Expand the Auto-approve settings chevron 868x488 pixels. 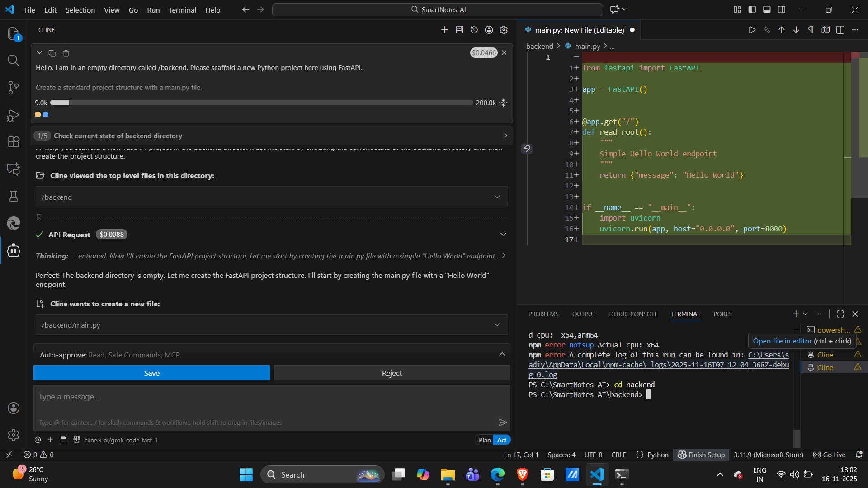tap(502, 355)
